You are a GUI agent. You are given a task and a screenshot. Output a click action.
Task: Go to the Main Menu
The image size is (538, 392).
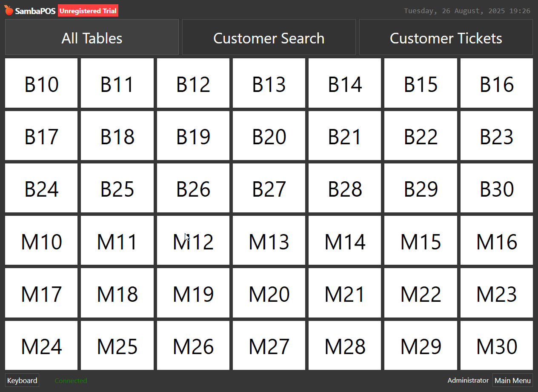tap(512, 381)
